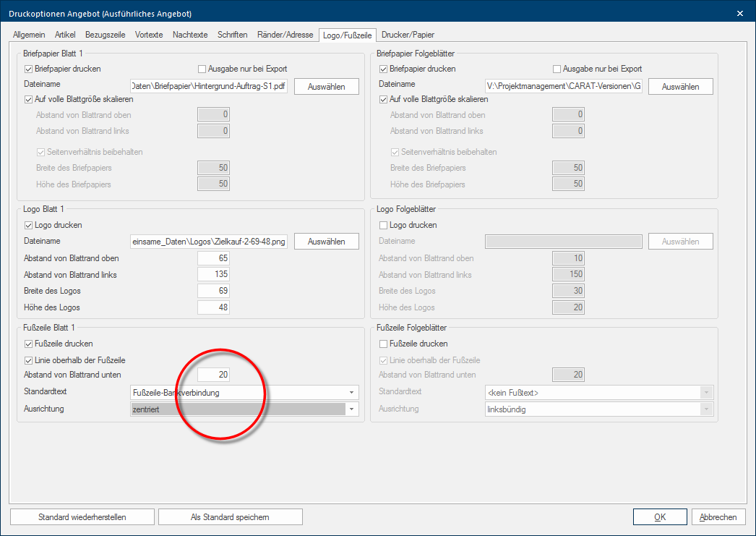
Task: Uncheck Briefpapier drucken for Blatt 1
Action: 29,69
